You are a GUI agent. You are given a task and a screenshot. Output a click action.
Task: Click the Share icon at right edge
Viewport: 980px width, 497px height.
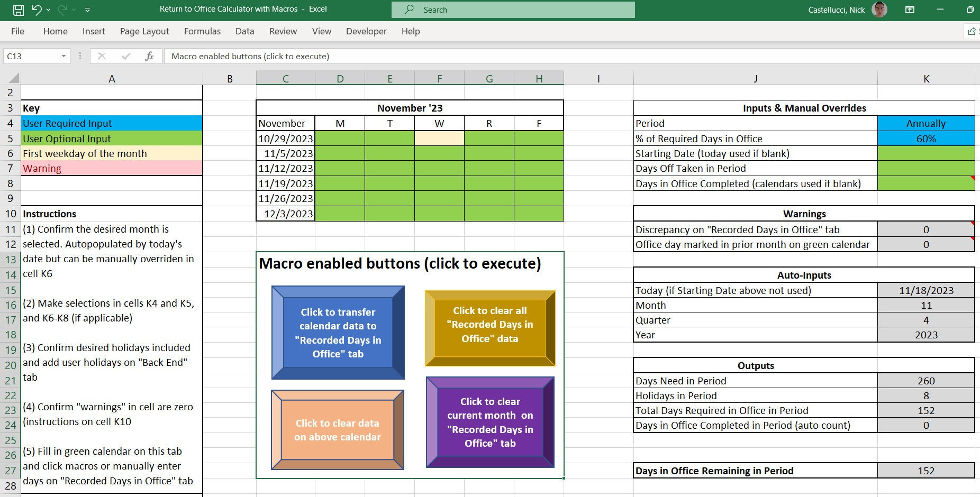972,31
